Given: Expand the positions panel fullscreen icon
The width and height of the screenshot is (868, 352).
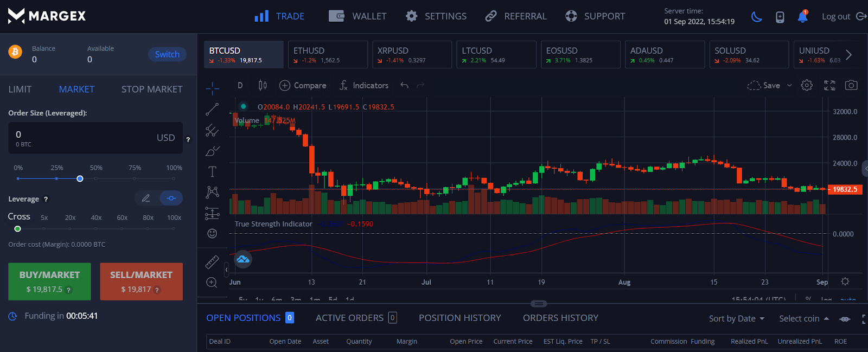Looking at the screenshot, I should [x=864, y=319].
